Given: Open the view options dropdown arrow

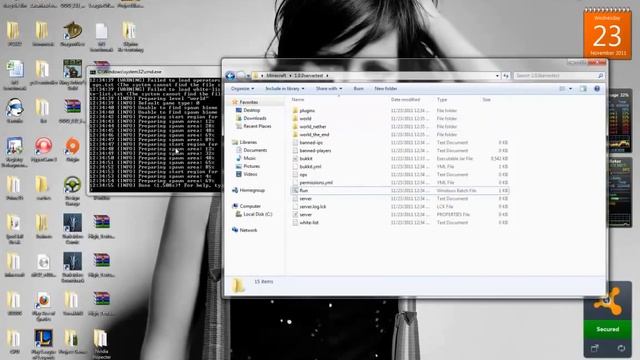Looking at the screenshot, I should tap(571, 89).
